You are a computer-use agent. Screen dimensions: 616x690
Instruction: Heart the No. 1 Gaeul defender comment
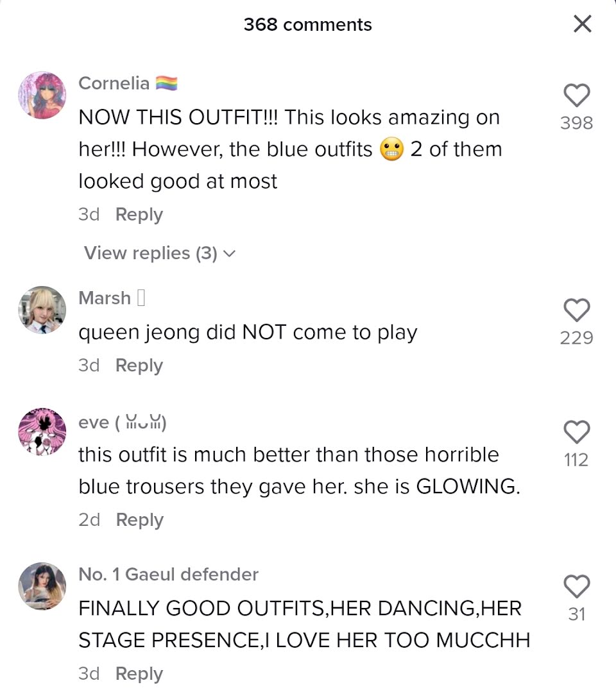[x=577, y=587]
